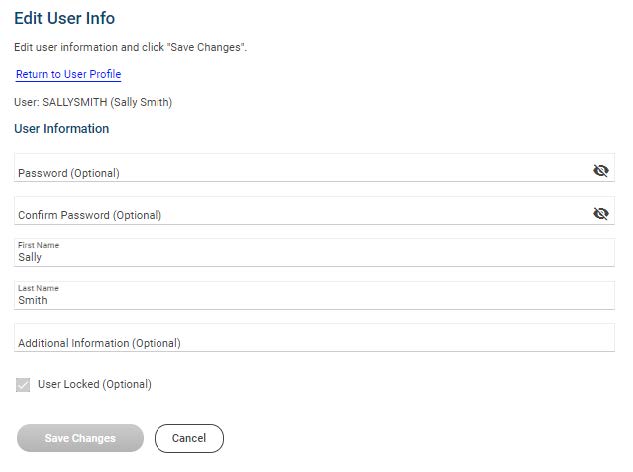Toggle visibility eye for Confirm Password
The image size is (633, 472).
coord(600,213)
